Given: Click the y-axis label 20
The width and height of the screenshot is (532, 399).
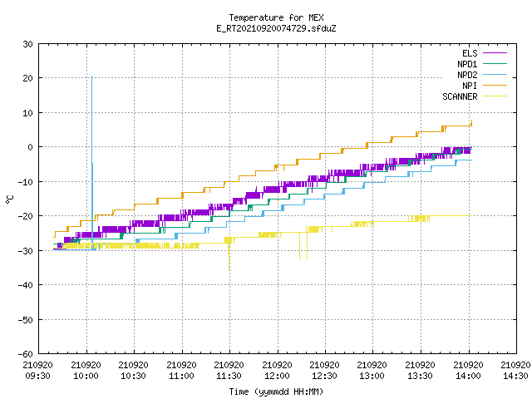Looking at the screenshot, I should pos(27,78).
